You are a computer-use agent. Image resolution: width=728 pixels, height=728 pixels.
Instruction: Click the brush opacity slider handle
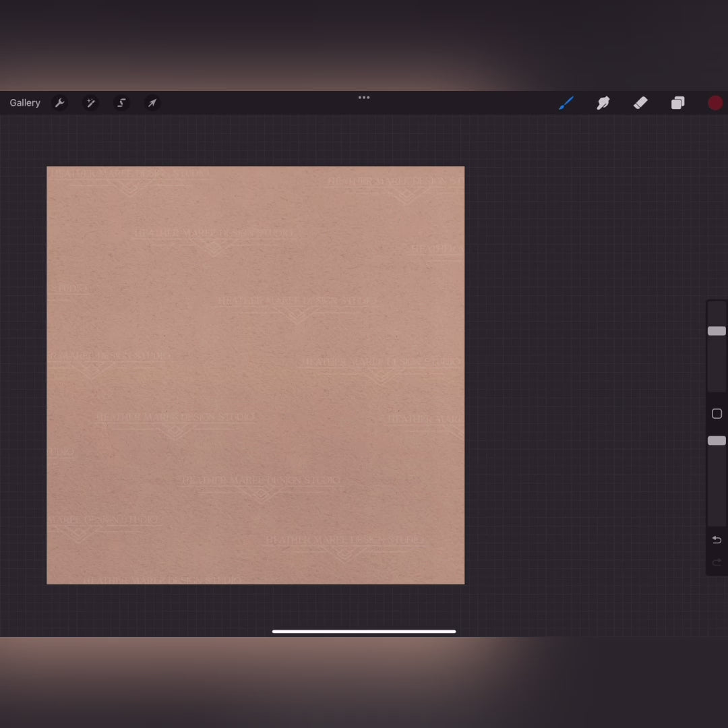pos(717,441)
